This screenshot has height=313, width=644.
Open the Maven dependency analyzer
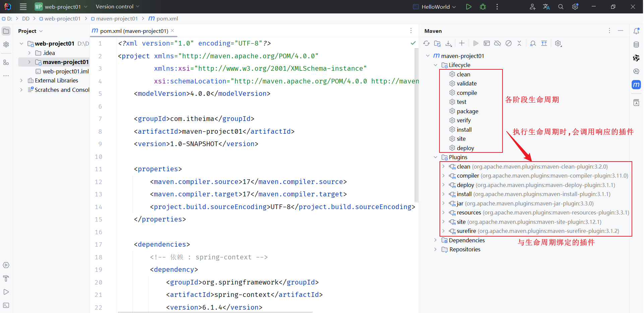533,43
